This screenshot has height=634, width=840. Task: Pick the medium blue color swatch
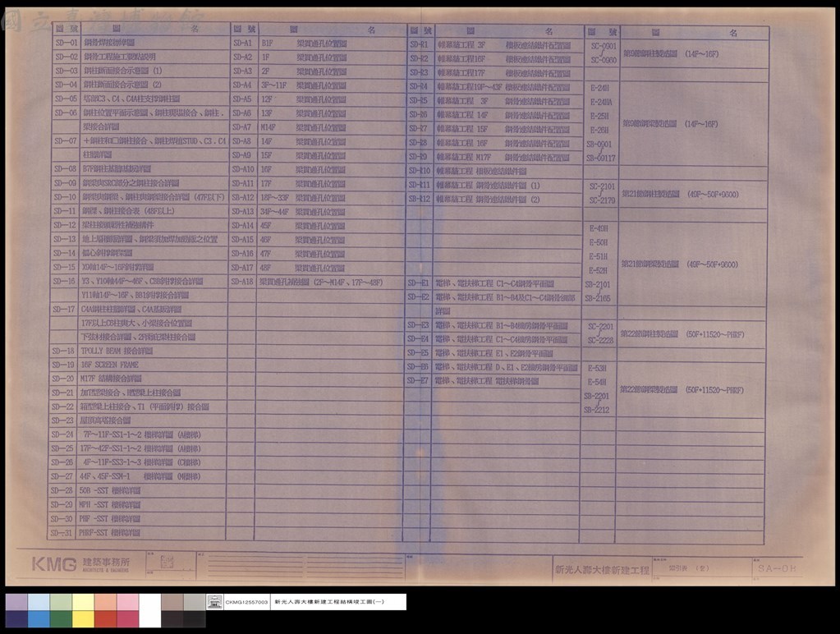pyautogui.click(x=39, y=619)
